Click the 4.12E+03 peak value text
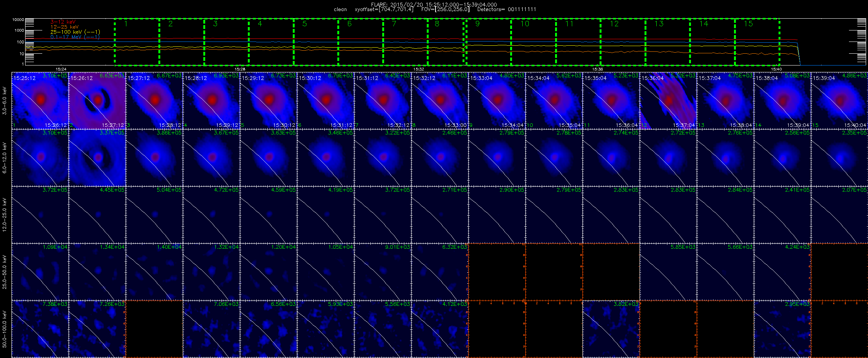Image resolution: width=868 pixels, height=358 pixels. tap(455, 304)
